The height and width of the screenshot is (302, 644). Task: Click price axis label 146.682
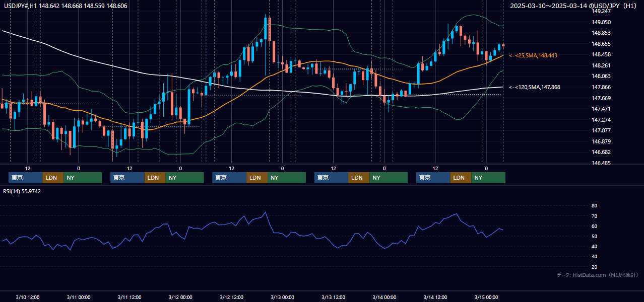pos(601,152)
